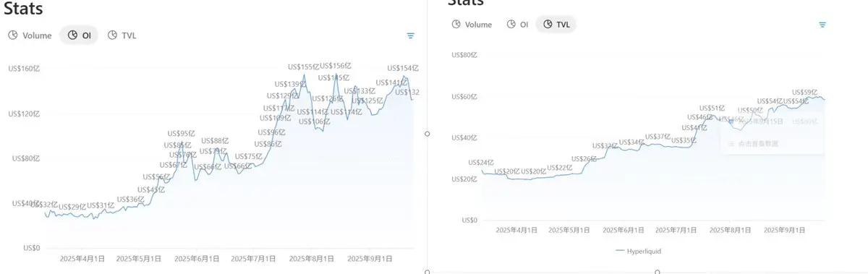The image size is (868, 274).
Task: Select Volume tab in left chart
Action: pos(30,35)
